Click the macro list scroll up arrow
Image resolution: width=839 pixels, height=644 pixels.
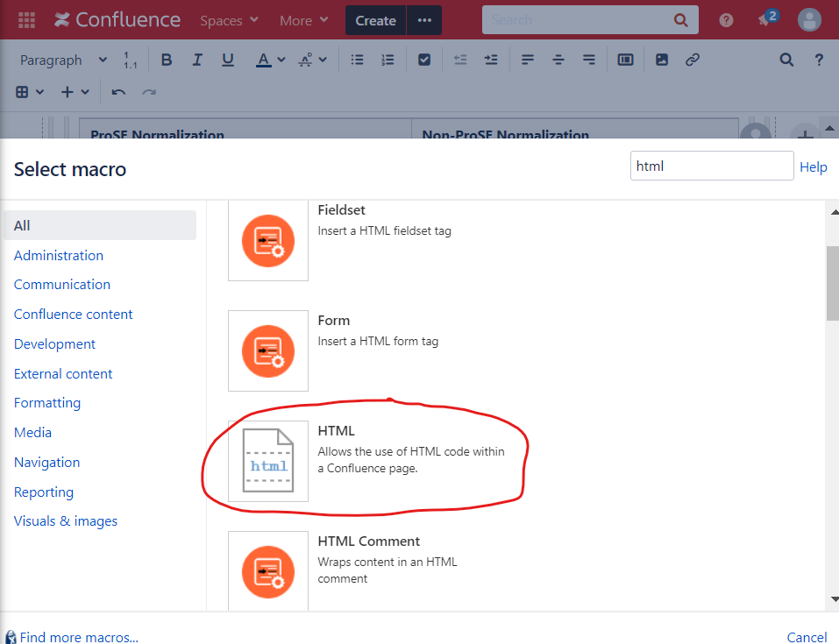tap(834, 212)
